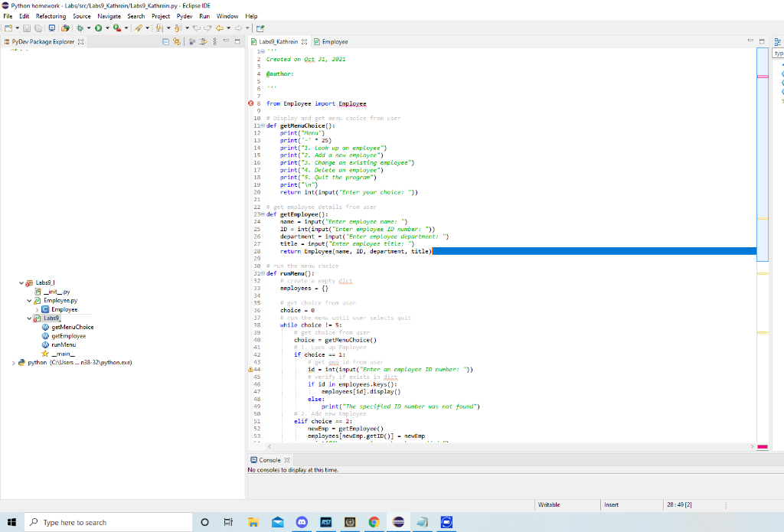The height and width of the screenshot is (532, 784).
Task: Toggle fold marker for getMenuChoice function
Action: tap(263, 126)
